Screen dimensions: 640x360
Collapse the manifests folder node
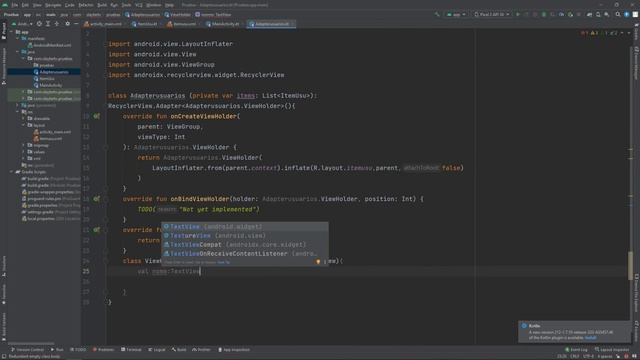click(x=18, y=38)
